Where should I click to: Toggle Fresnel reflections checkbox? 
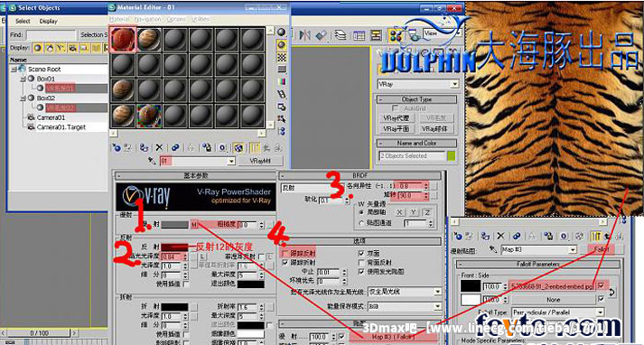coord(261,256)
